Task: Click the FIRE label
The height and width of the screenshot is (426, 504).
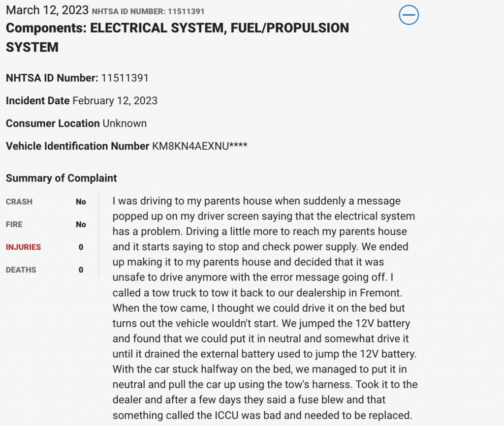Action: click(x=14, y=224)
